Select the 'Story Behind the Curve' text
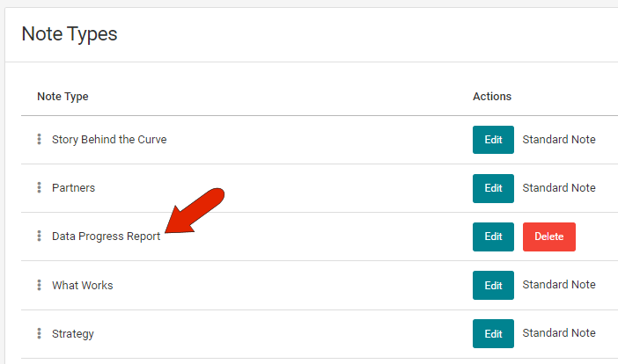 [x=109, y=139]
